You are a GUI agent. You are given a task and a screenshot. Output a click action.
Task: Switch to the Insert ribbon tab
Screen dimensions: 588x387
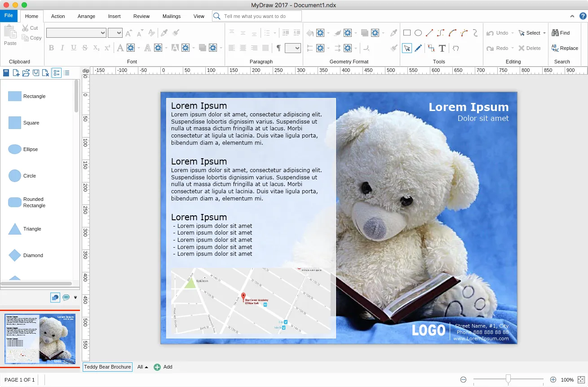click(114, 16)
